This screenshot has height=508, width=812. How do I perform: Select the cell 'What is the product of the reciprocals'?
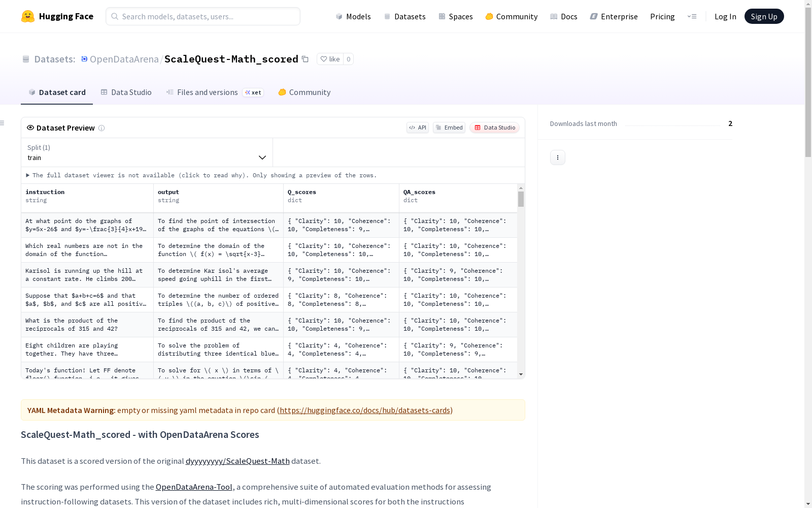coord(87,325)
